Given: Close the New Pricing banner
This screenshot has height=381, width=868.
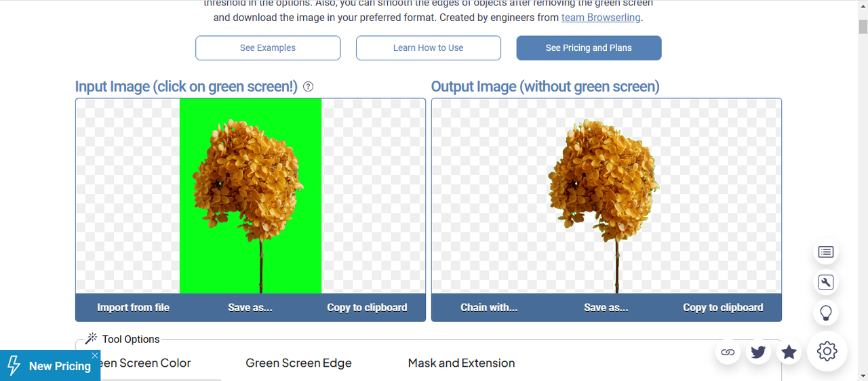Looking at the screenshot, I should (x=95, y=355).
